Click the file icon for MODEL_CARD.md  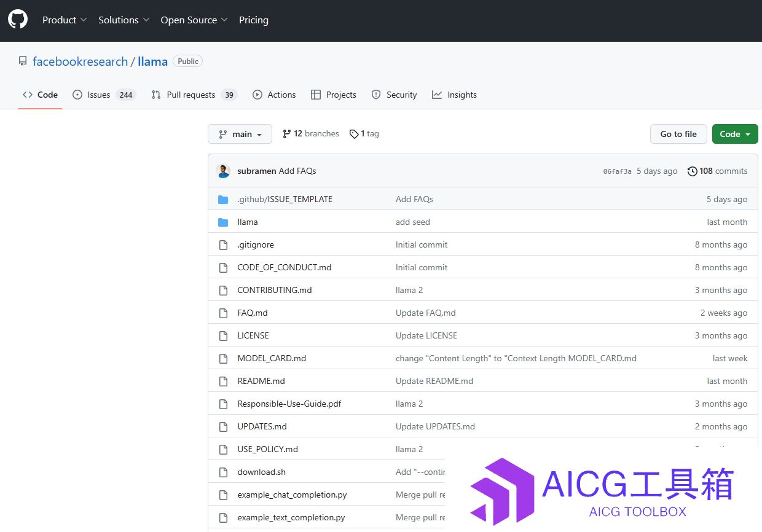224,359
